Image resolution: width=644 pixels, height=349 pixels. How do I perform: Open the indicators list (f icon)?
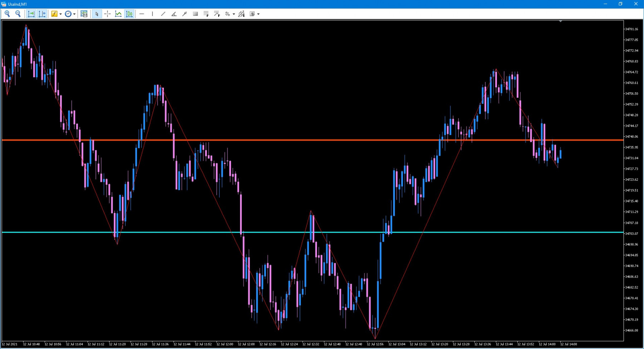54,14
